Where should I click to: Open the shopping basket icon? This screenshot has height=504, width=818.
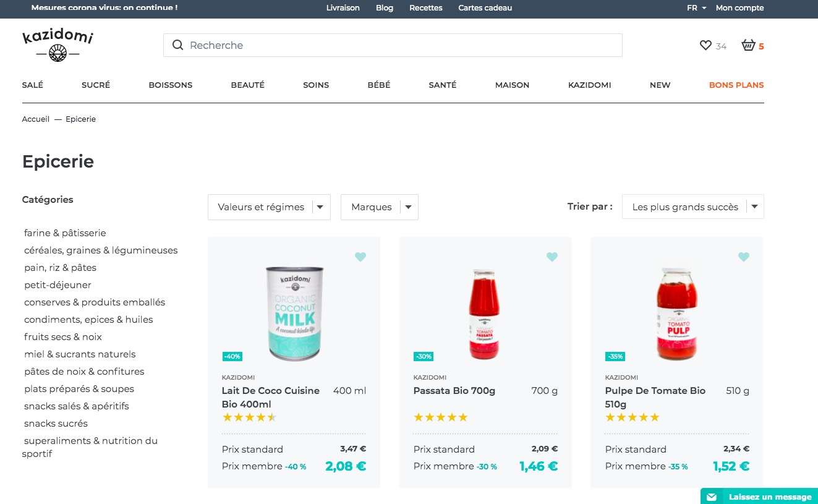pyautogui.click(x=748, y=45)
